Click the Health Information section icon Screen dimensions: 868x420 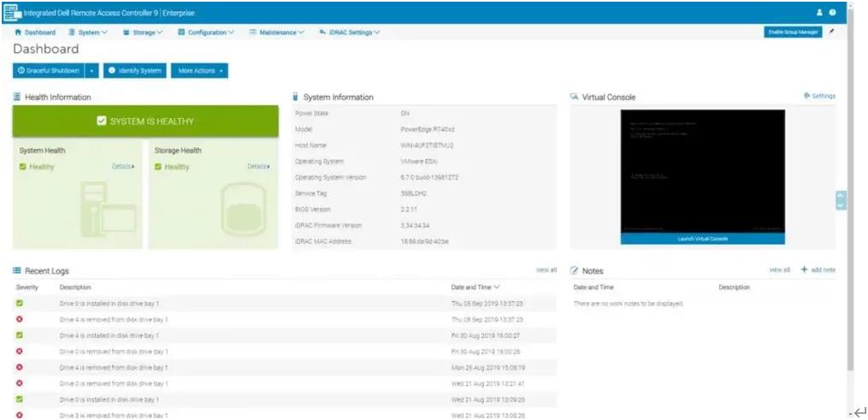16,97
